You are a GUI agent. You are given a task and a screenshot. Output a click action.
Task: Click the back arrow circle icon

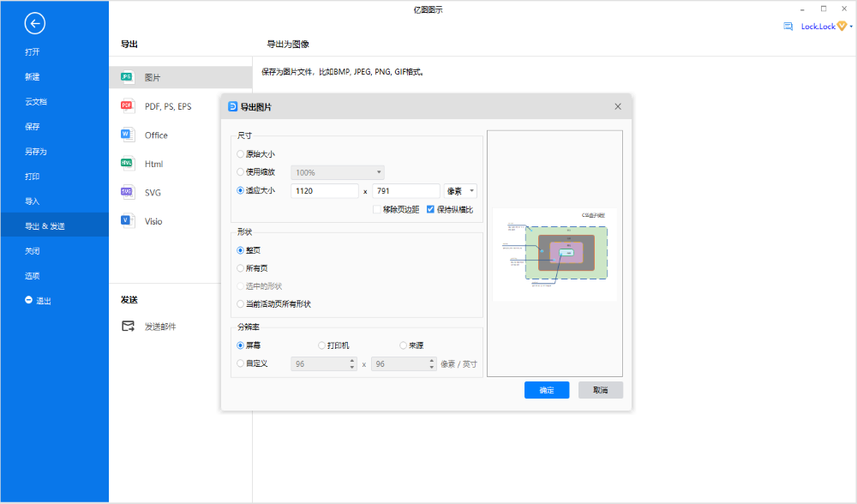pos(34,23)
